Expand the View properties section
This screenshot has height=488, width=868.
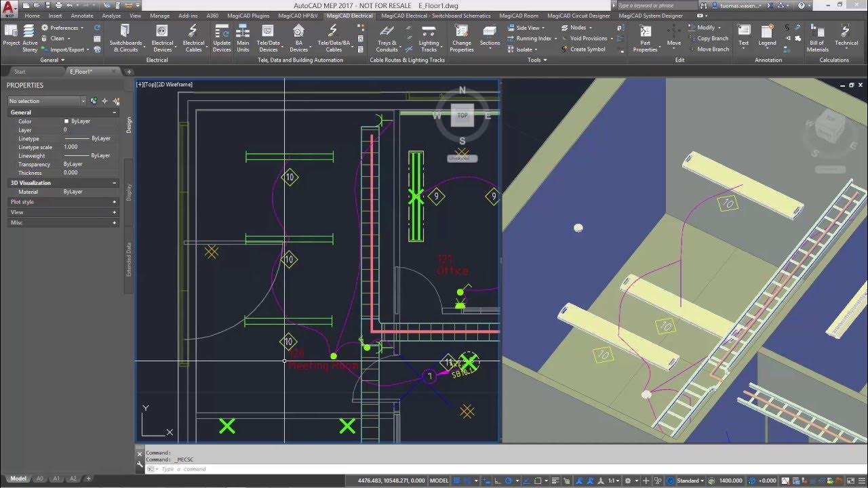tap(114, 212)
